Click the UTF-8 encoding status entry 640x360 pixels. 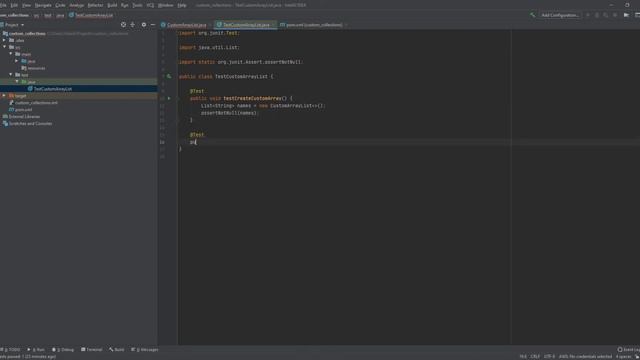tap(549, 357)
